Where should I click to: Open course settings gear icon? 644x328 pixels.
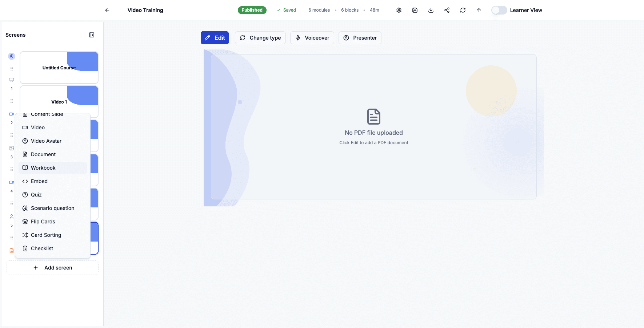point(399,10)
